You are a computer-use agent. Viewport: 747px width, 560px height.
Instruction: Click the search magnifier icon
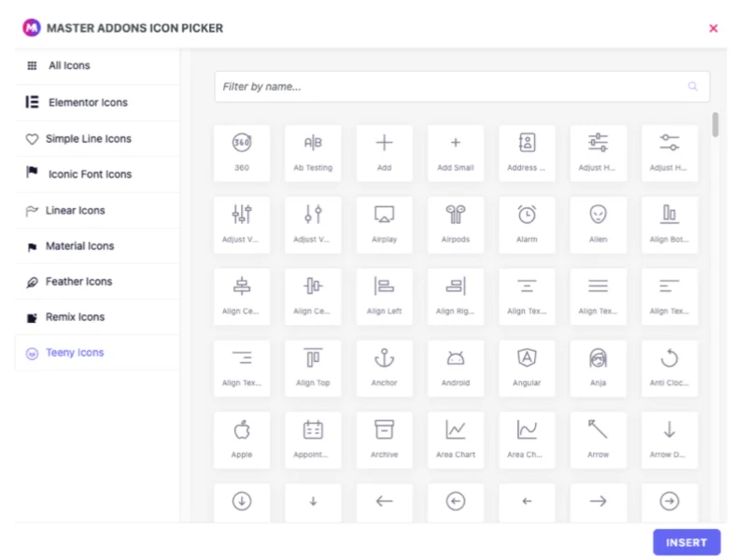(x=692, y=86)
